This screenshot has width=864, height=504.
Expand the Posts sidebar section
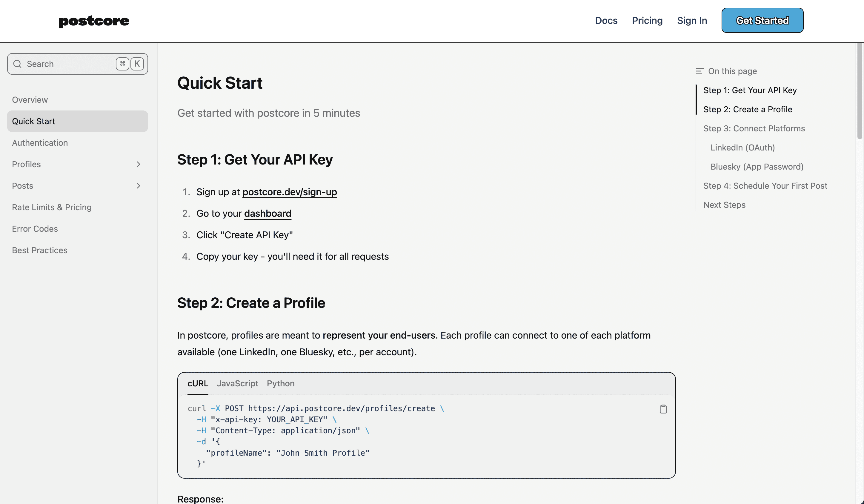click(x=138, y=186)
